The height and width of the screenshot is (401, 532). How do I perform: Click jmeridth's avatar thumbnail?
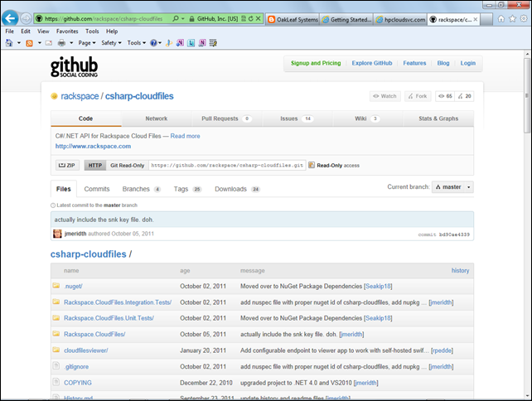point(57,234)
